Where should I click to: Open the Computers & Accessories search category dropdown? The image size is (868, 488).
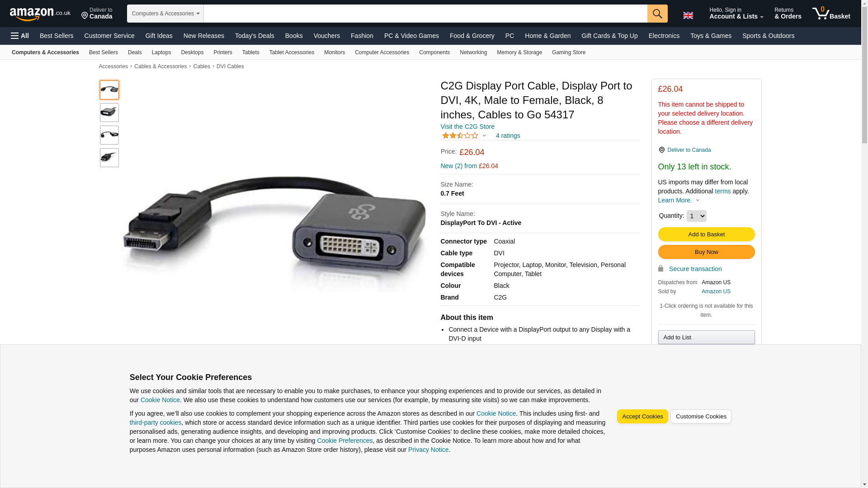pos(165,14)
